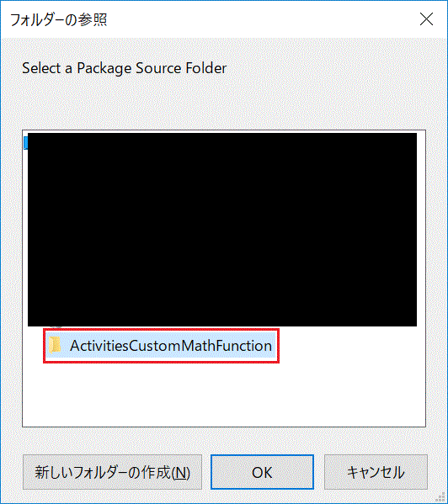The image size is (448, 504).
Task: Click the X icon in the title bar
Action: (426, 19)
